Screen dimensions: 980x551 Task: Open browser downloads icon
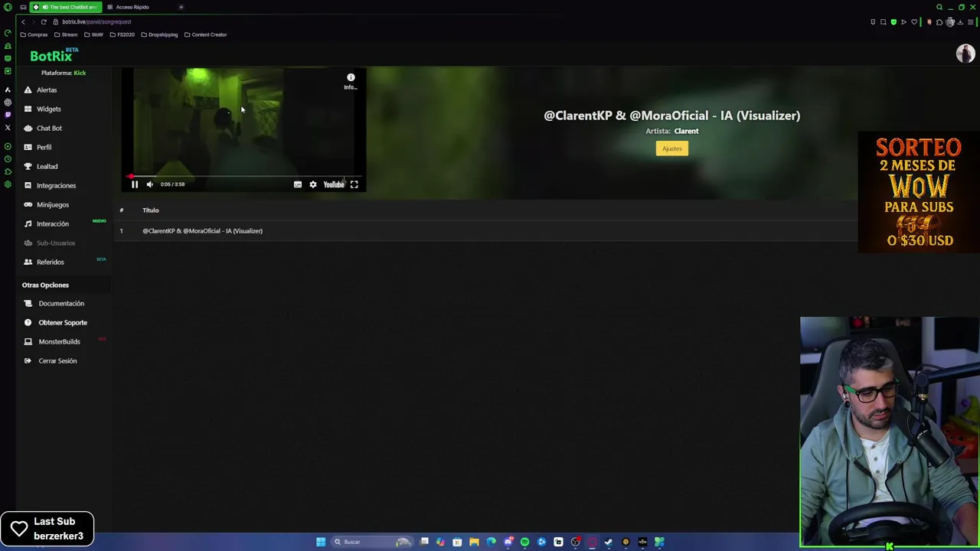(960, 22)
